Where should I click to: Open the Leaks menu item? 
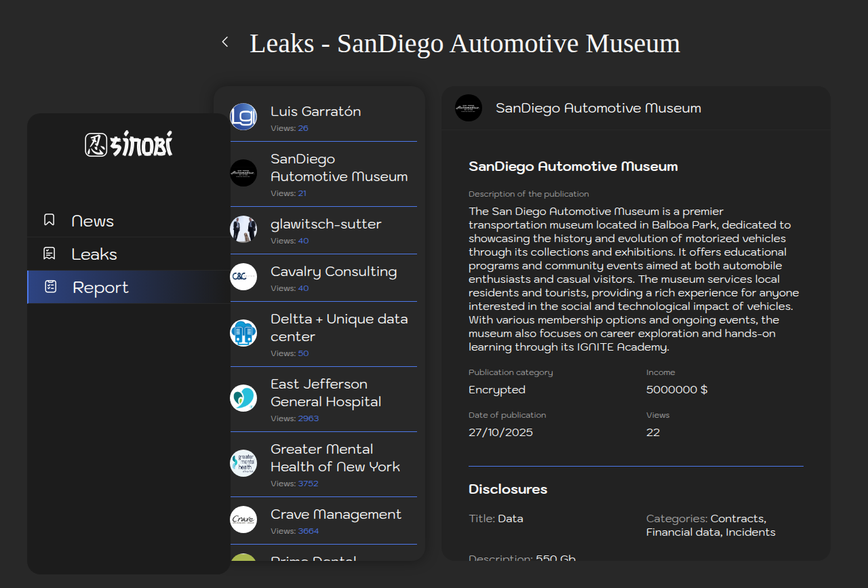pos(94,254)
